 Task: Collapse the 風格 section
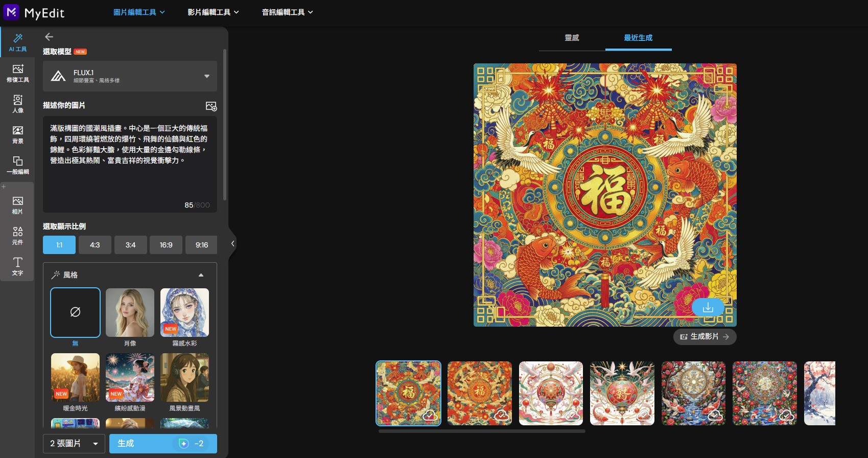201,275
